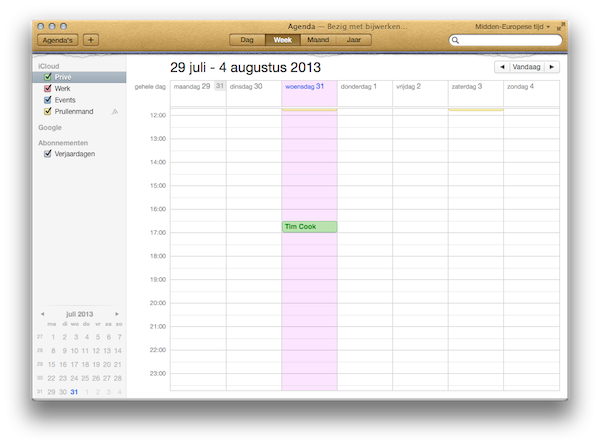Open the Midden-Europese tijd time zone dropdown
The height and width of the screenshot is (446, 600).
click(512, 26)
